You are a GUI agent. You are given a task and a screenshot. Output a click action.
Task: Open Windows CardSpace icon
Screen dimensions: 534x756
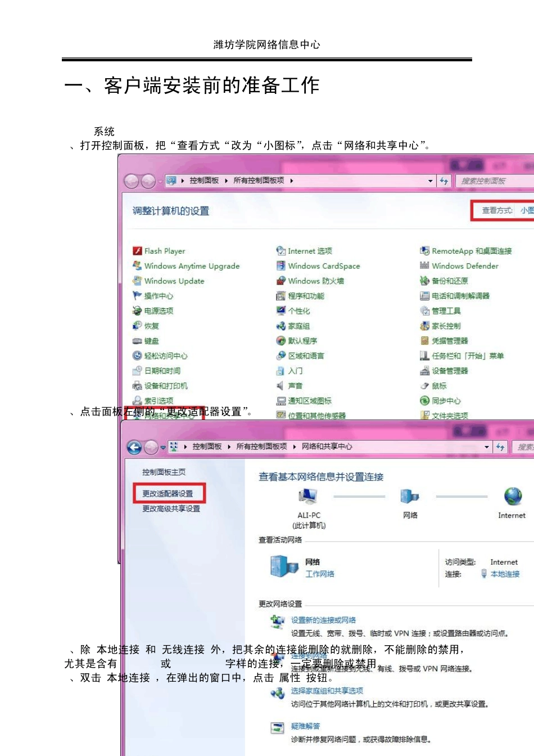(281, 265)
